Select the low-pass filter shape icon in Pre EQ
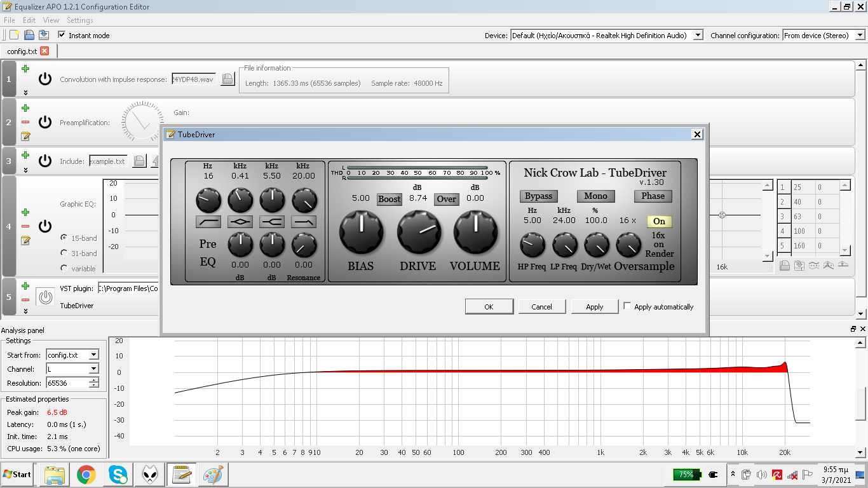868x488 pixels. point(304,221)
